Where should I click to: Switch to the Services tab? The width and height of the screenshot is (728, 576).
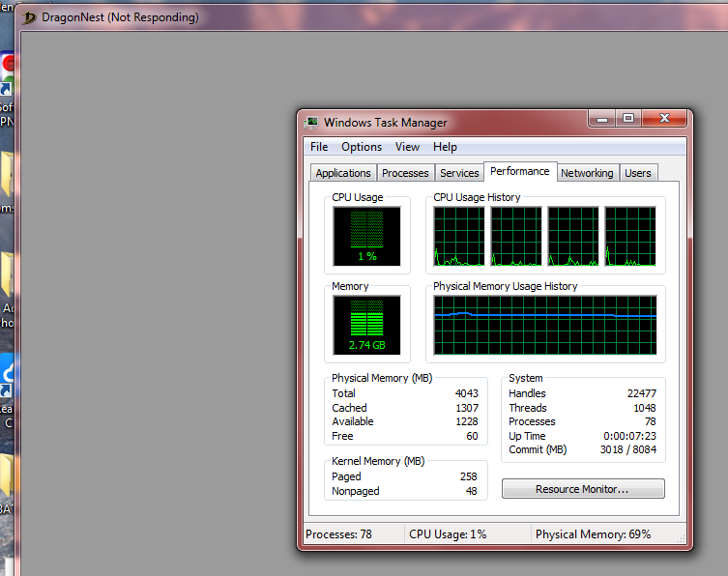(459, 173)
